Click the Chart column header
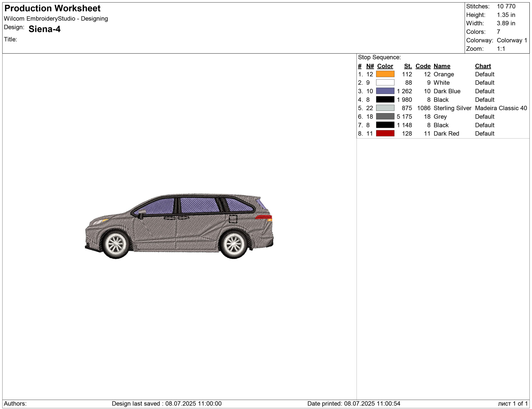The image size is (532, 409). pyautogui.click(x=483, y=66)
